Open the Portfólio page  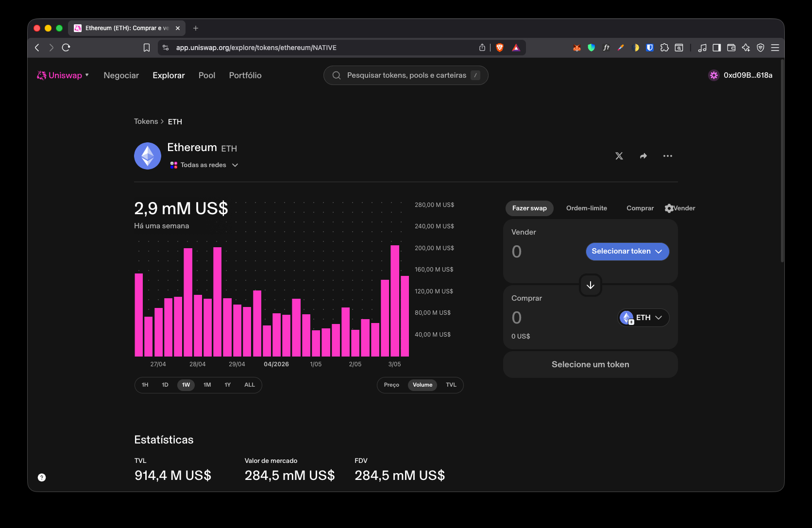point(245,75)
